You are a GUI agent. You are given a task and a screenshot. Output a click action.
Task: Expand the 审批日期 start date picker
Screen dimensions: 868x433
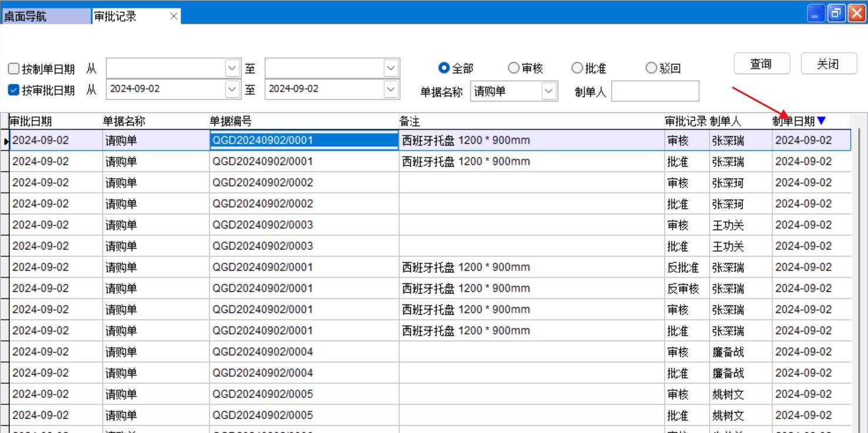[232, 89]
